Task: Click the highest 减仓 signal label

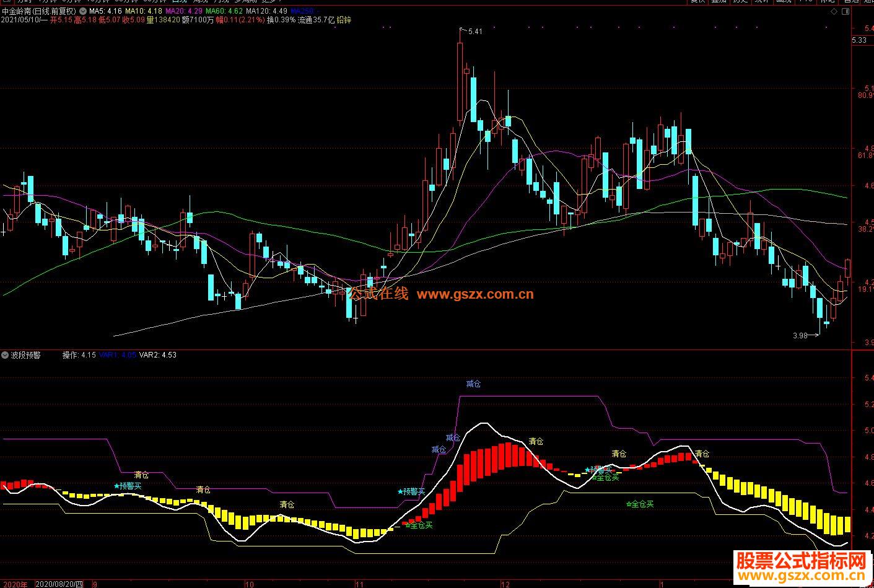Action: 473,384
